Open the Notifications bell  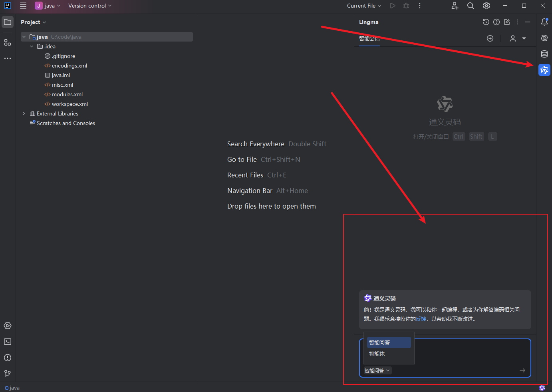pos(544,22)
